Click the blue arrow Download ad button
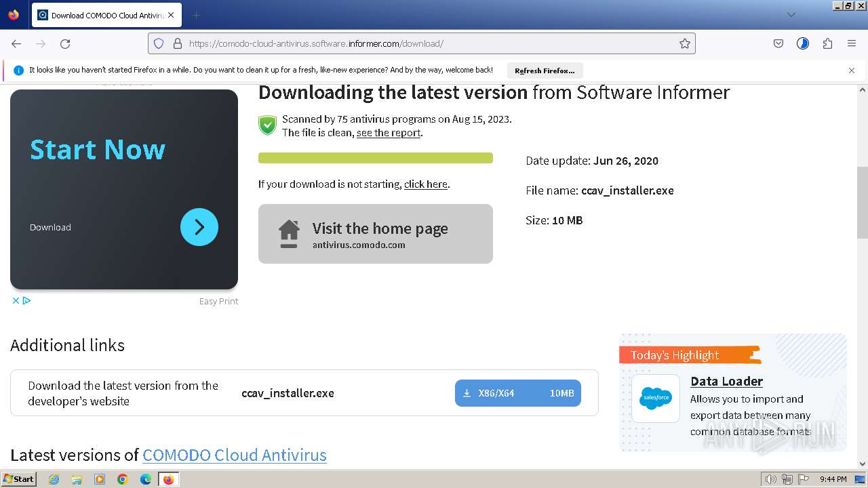Viewport: 868px width, 488px height. (x=199, y=227)
